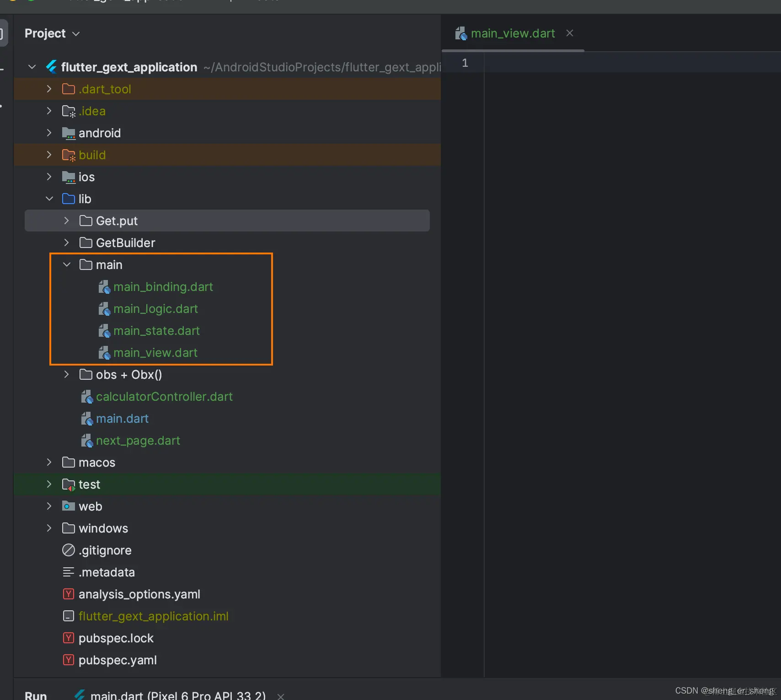Click the flutter_gext_application.iml file icon
Screen dimensions: 781x700
pos(69,616)
